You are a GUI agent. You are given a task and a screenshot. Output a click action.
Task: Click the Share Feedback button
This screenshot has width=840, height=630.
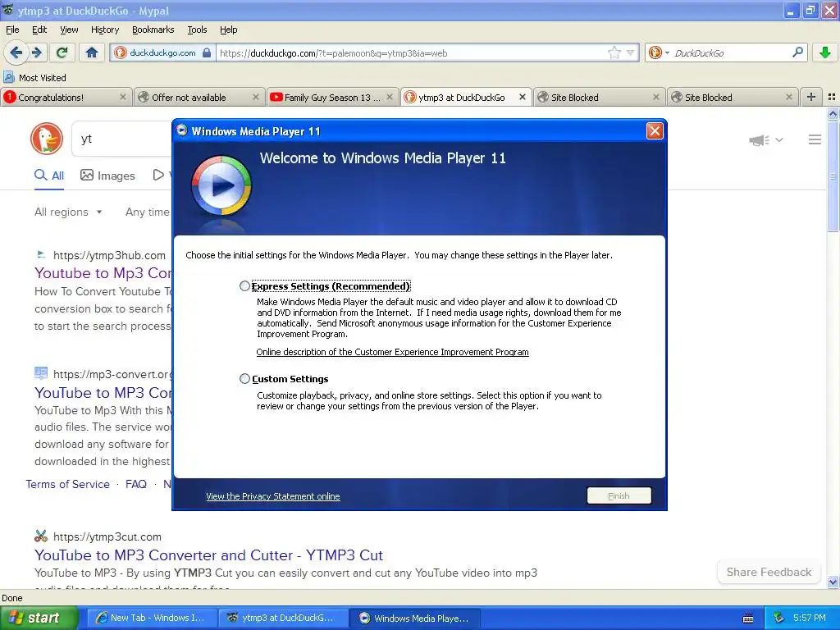tap(769, 572)
